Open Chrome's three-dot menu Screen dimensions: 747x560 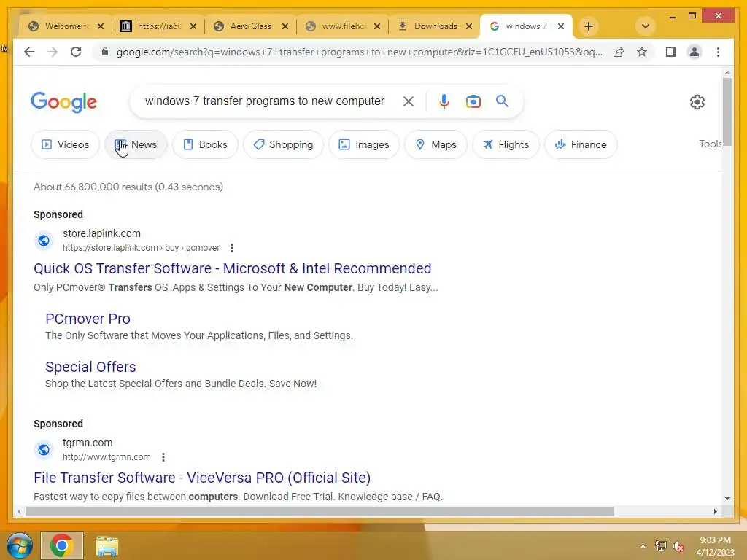(718, 52)
